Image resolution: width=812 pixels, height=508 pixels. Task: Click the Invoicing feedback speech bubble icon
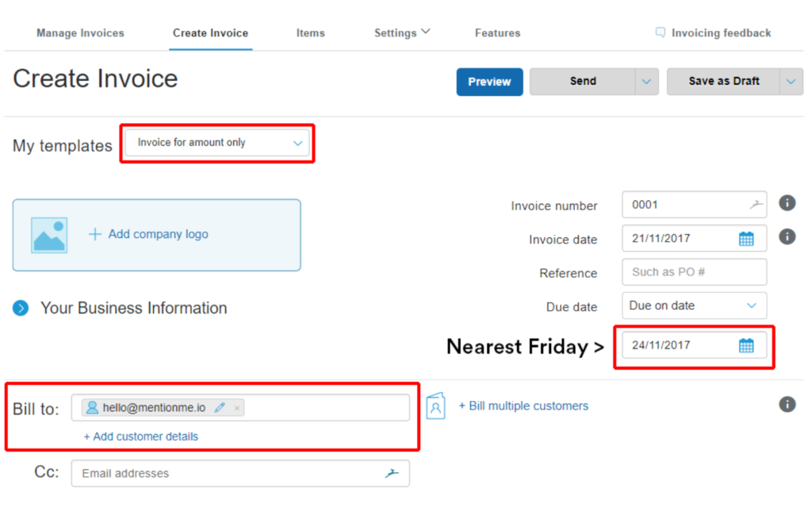(x=661, y=33)
